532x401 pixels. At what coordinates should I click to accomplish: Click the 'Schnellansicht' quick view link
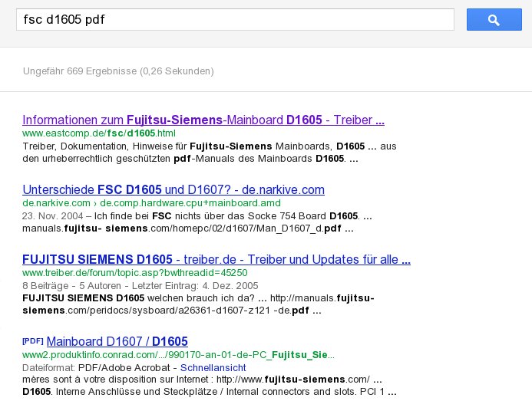click(x=213, y=368)
